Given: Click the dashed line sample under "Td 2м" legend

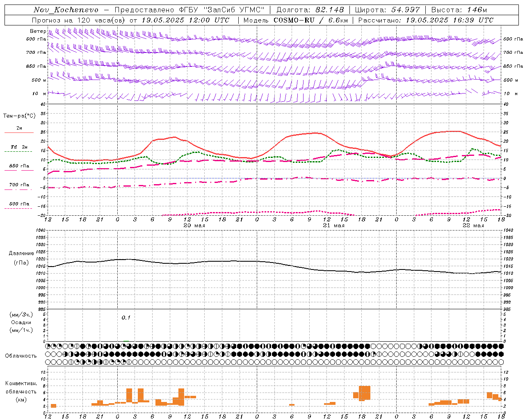Looking at the screenshot, I should 18,152.
